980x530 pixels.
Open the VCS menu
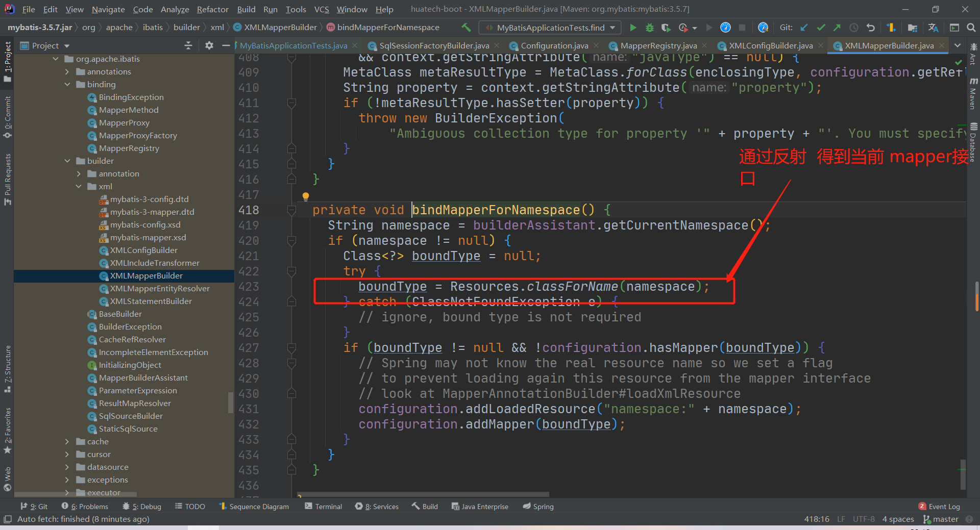click(x=322, y=9)
